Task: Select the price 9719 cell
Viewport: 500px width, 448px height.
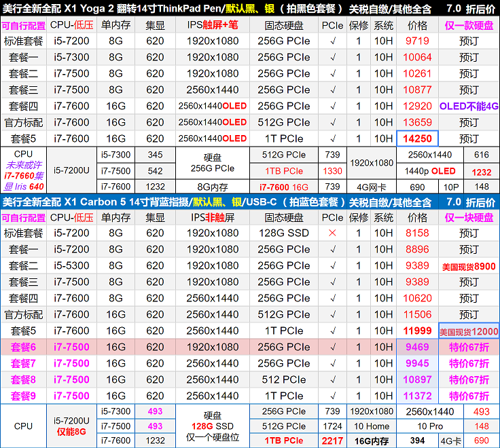Action: coord(417,41)
